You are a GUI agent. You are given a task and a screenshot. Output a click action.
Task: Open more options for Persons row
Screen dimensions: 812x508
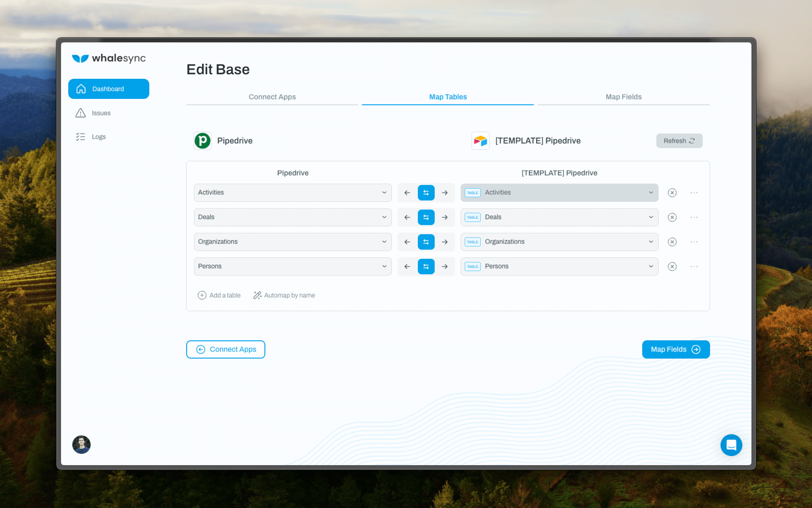point(694,266)
